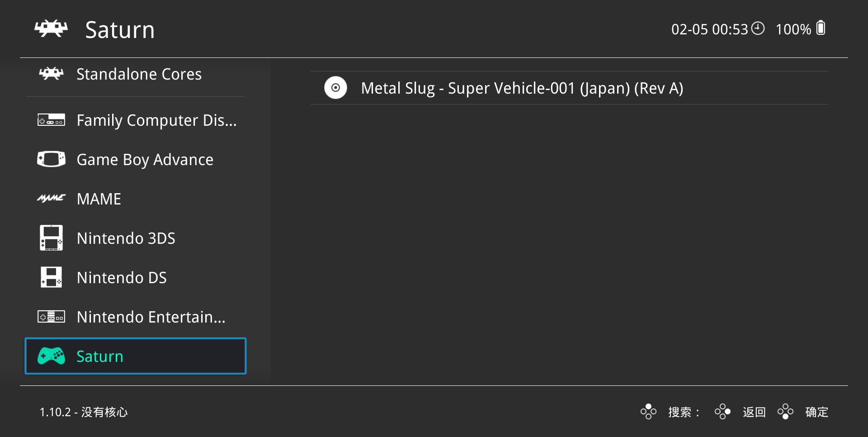Screen dimensions: 868x437
Task: Click the Family Computer Disk System console icon
Action: click(x=51, y=120)
